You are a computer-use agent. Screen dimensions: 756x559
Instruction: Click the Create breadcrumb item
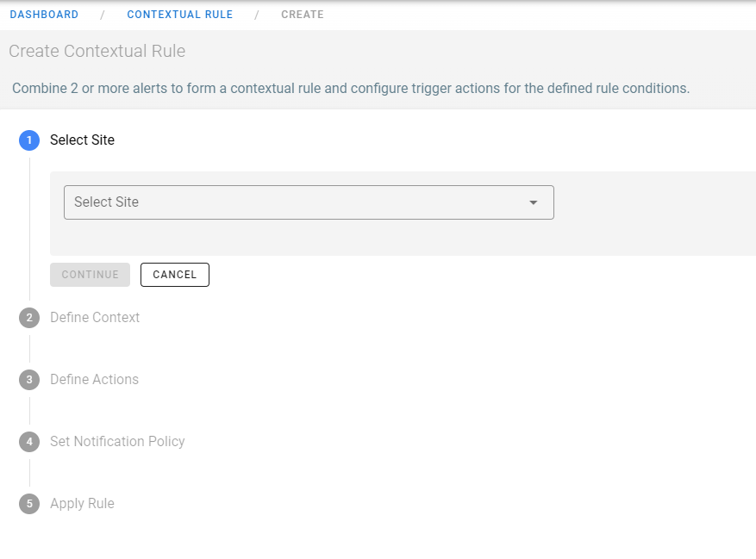coord(303,15)
